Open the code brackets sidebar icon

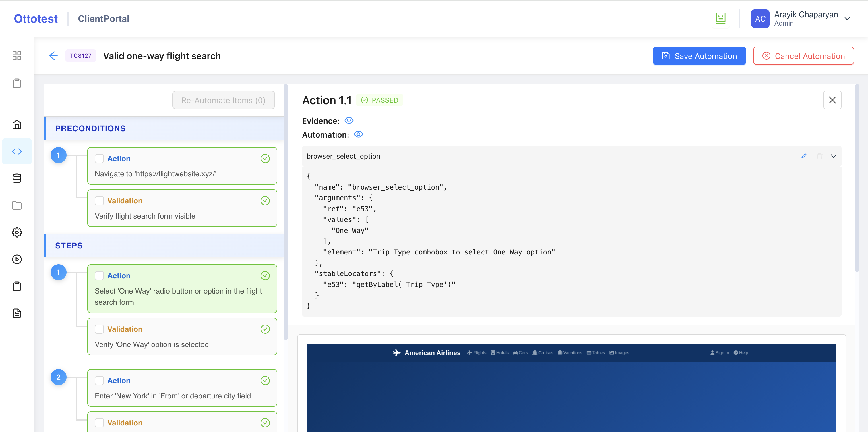click(x=17, y=151)
